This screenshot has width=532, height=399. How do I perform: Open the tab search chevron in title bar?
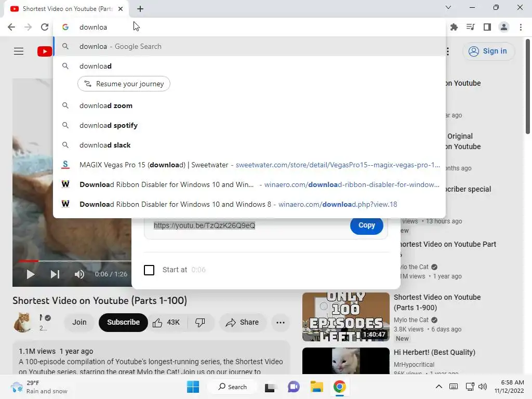(448, 7)
